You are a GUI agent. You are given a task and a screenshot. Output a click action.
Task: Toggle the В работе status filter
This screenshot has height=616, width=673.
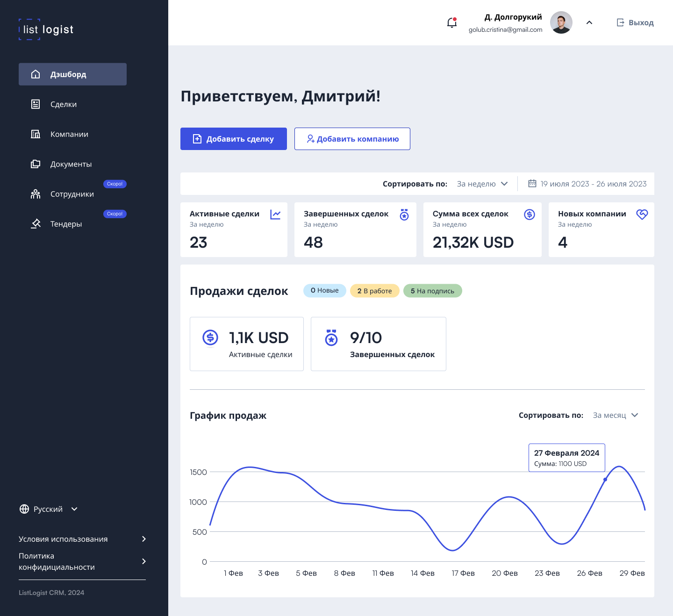tap(374, 291)
